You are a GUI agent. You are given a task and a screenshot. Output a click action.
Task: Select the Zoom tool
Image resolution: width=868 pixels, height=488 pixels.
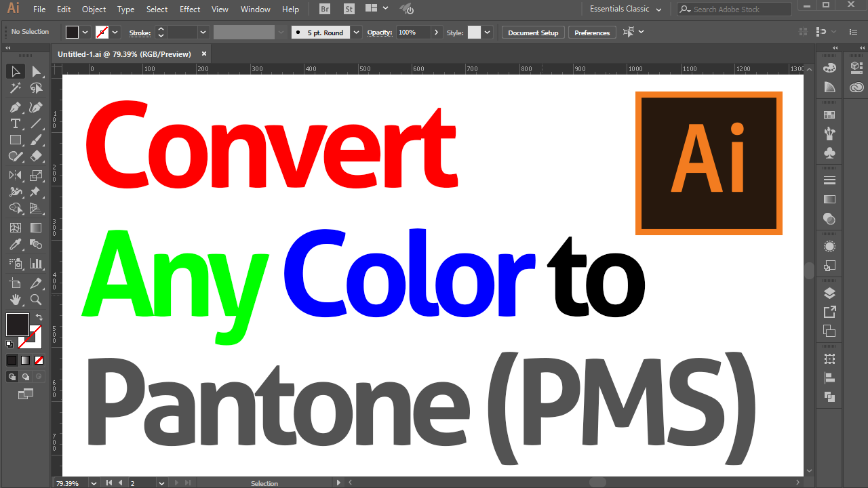(x=35, y=300)
